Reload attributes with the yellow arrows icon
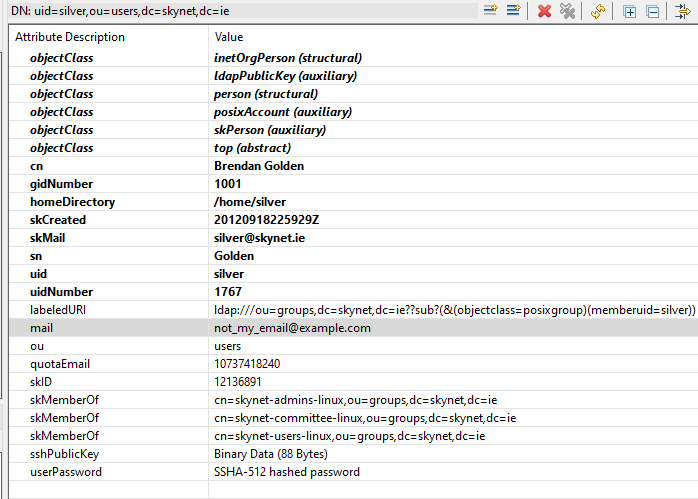 pos(597,11)
